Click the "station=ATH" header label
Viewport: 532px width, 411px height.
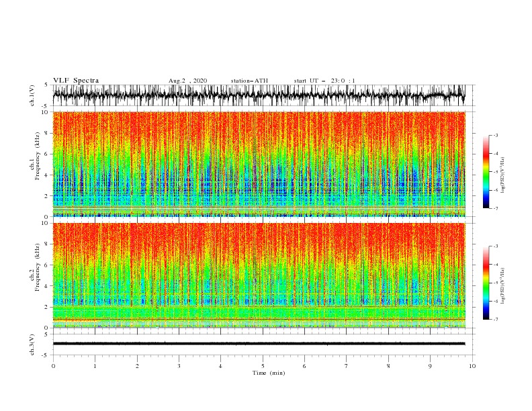249,81
